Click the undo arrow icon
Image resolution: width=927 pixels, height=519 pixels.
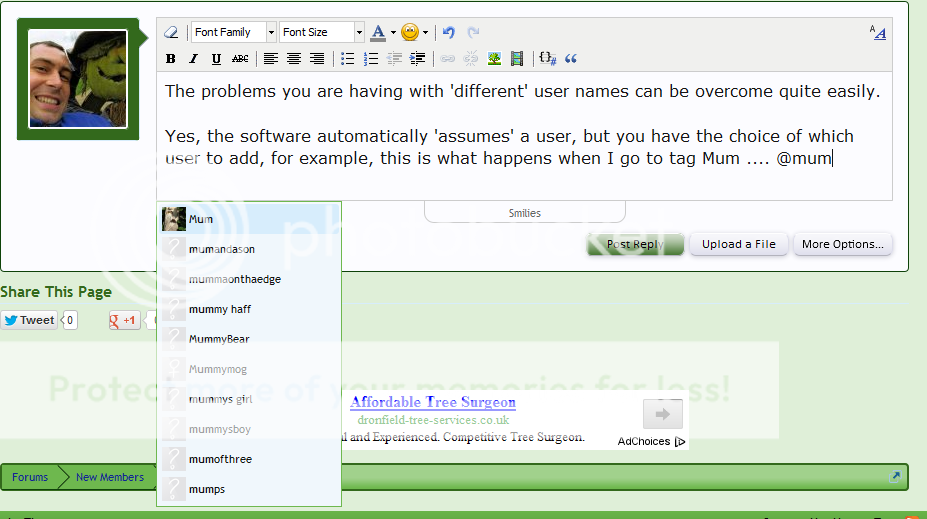click(x=449, y=32)
